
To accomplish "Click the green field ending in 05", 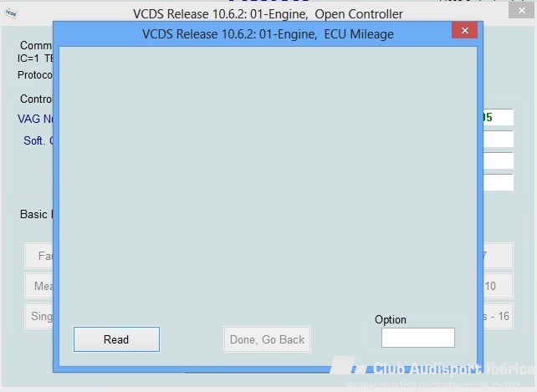I will pos(498,117).
